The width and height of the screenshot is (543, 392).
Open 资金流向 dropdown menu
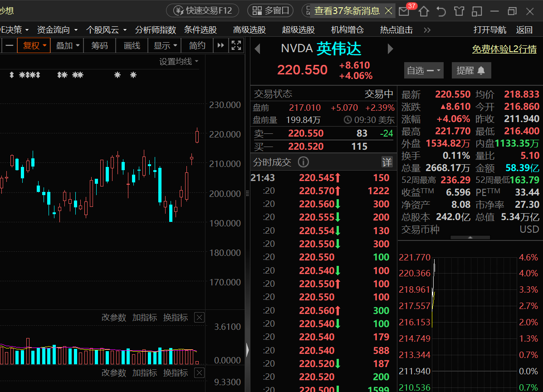pyautogui.click(x=57, y=30)
